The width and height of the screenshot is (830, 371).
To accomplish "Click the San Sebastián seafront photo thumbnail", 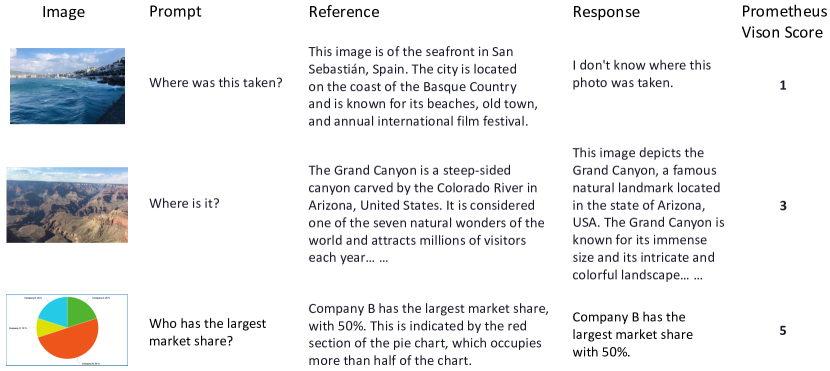I will pyautogui.click(x=67, y=86).
